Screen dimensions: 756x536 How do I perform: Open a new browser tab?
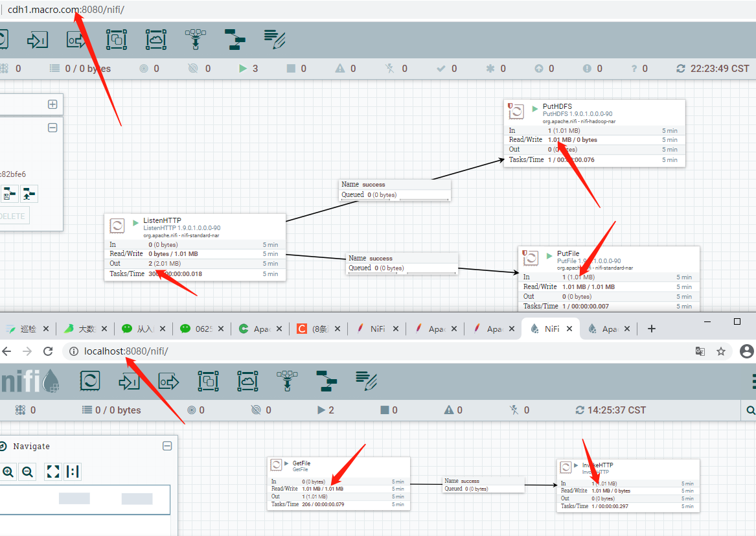click(x=651, y=329)
